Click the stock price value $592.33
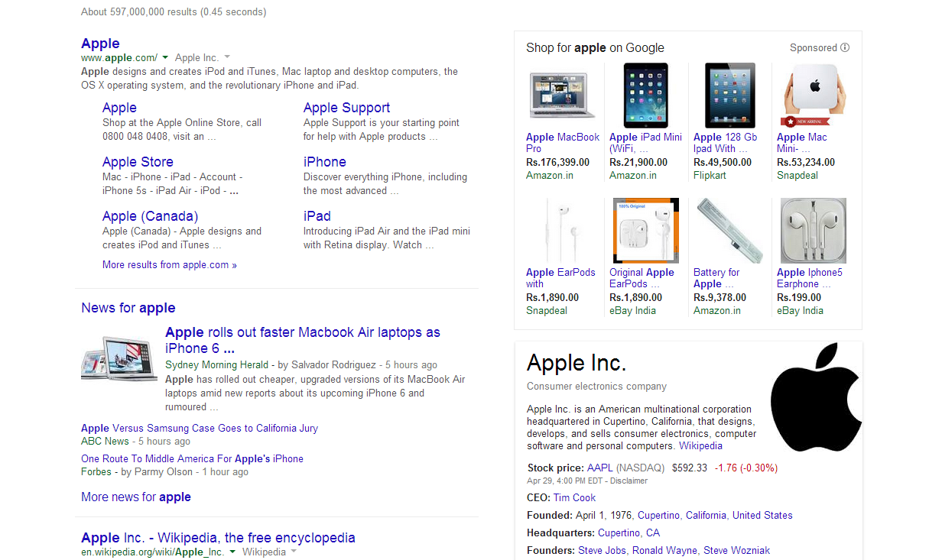Image resolution: width=929 pixels, height=560 pixels. [x=690, y=468]
